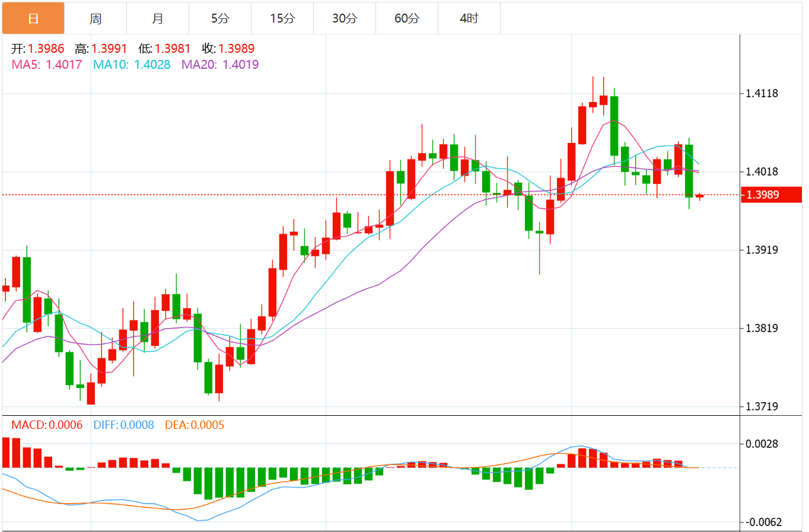Click the 1.3819 price axis label
Screen dimensions: 809x532
762,328
